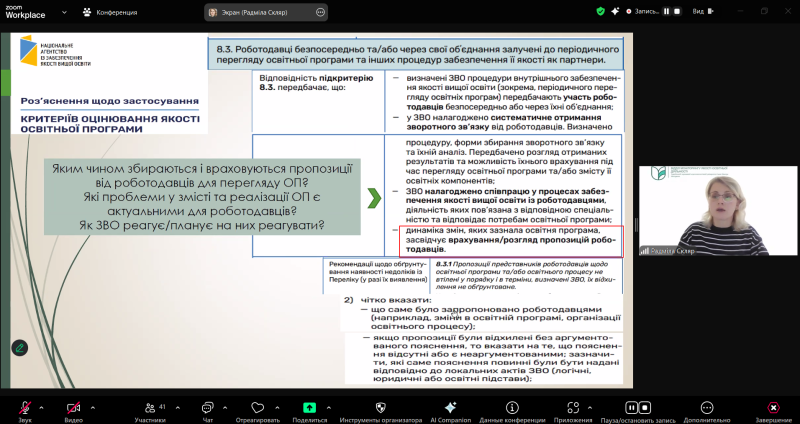Open reactions (Отреагировать)
This screenshot has height=424, width=800.
(x=258, y=411)
